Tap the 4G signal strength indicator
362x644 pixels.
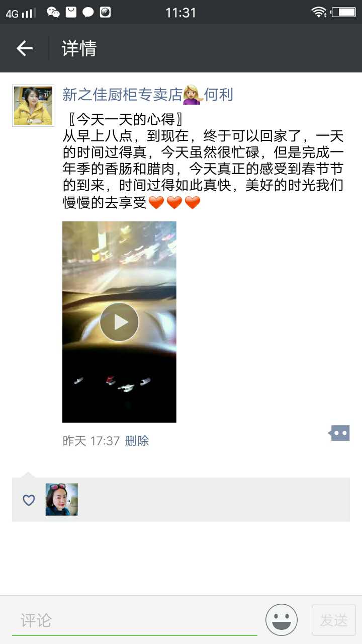pos(21,13)
